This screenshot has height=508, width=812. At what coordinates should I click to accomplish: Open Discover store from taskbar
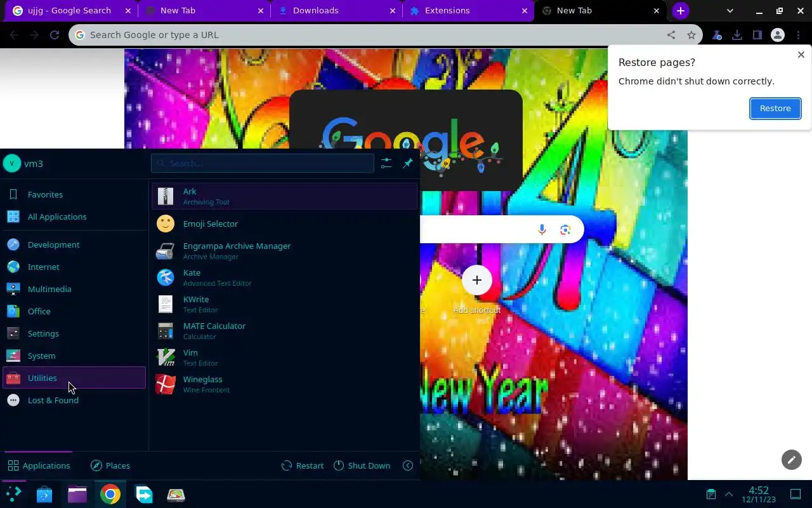tap(44, 494)
